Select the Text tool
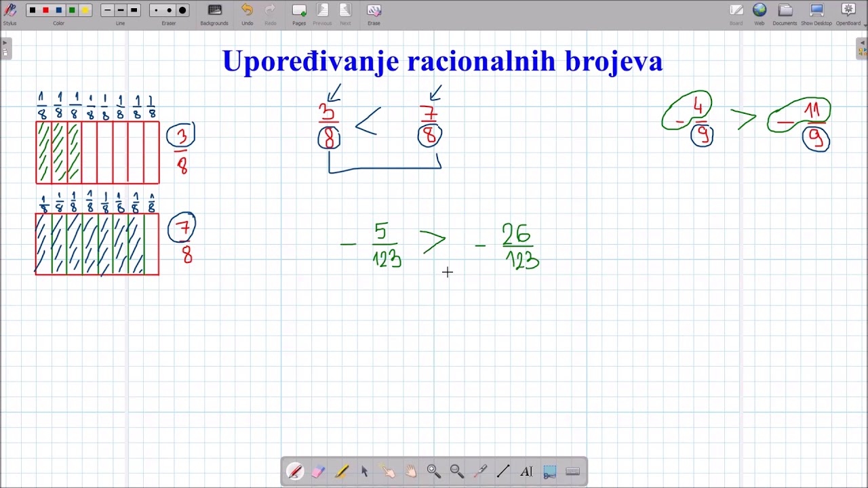Screen dimensions: 868x488 pos(526,472)
